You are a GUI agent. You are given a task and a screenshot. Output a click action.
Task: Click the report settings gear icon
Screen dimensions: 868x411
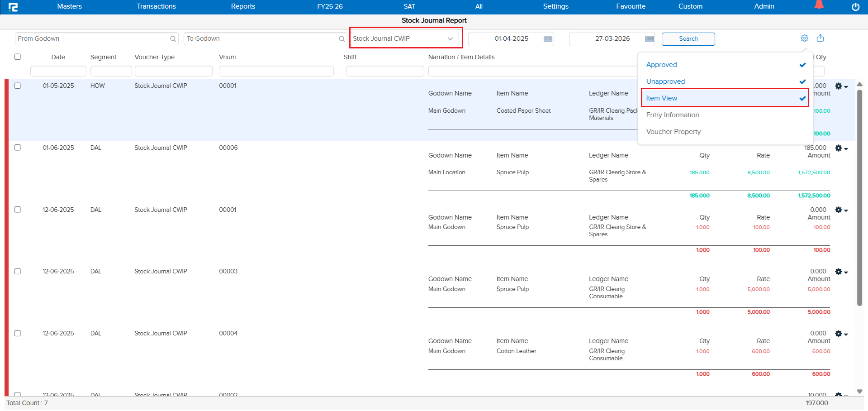pos(804,38)
